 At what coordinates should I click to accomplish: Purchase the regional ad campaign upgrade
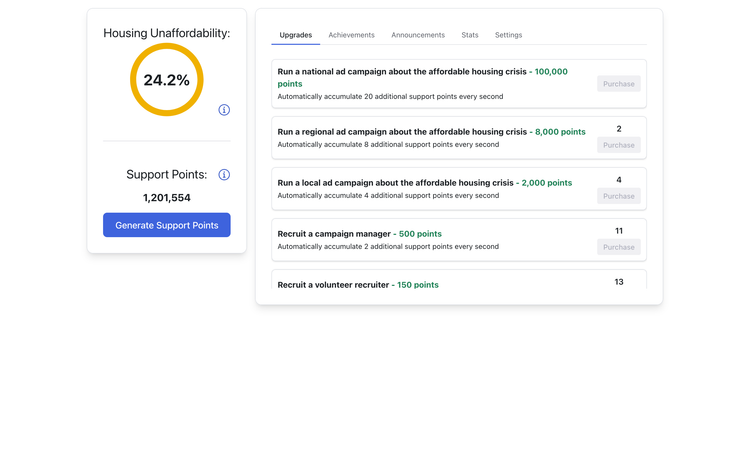coord(618,145)
